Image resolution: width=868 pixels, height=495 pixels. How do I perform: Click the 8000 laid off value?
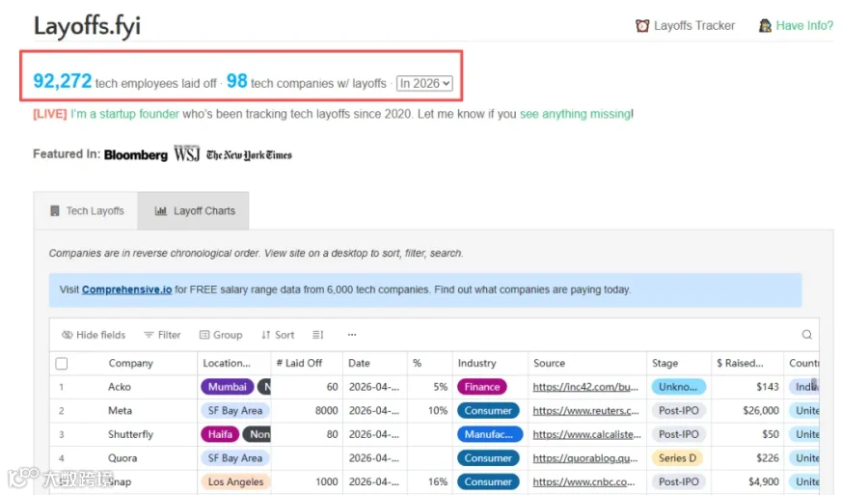click(x=327, y=411)
